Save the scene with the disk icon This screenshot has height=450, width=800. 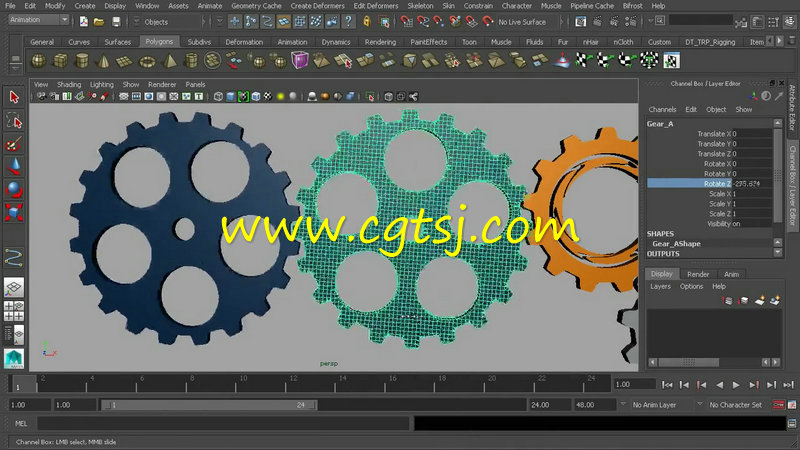116,21
